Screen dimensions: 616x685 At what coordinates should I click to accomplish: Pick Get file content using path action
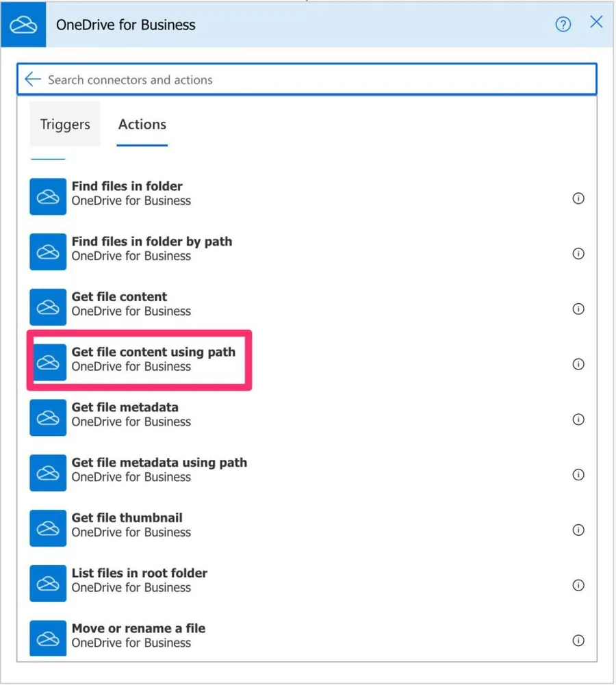(x=153, y=359)
